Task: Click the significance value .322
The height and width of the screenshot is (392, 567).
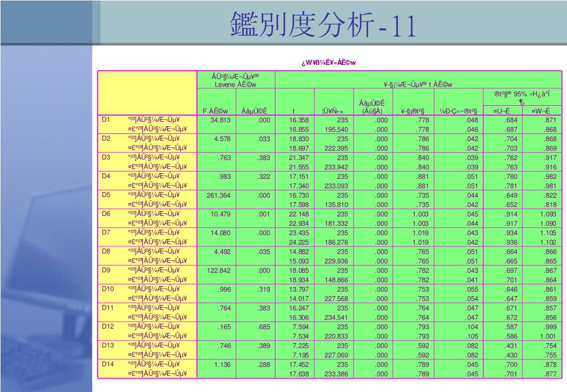Action: pos(264,176)
